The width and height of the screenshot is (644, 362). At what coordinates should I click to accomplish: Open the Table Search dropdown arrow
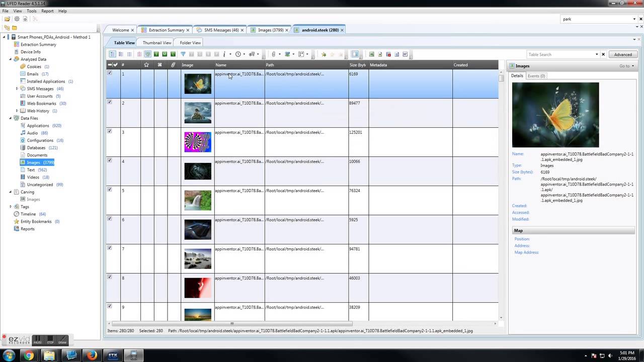(x=597, y=54)
